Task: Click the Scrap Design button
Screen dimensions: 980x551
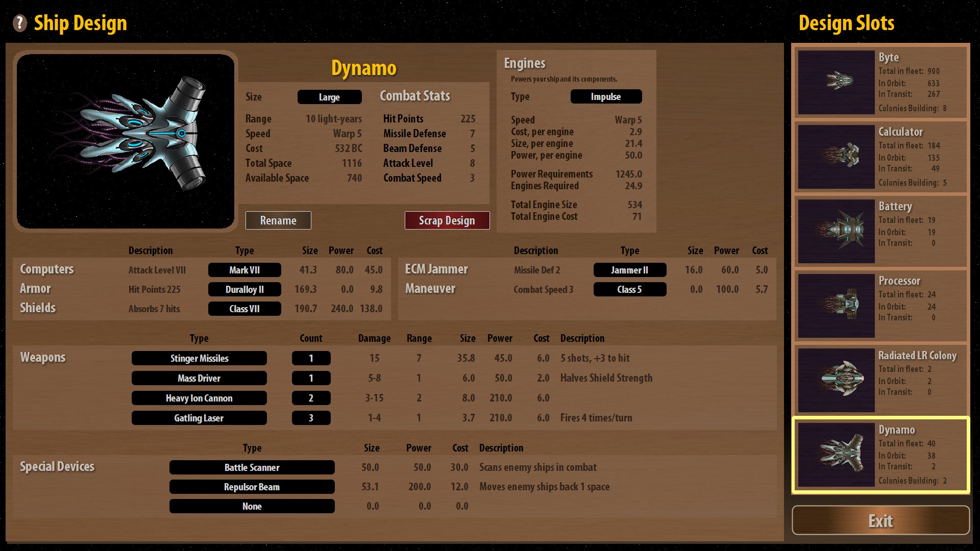Action: click(x=447, y=220)
